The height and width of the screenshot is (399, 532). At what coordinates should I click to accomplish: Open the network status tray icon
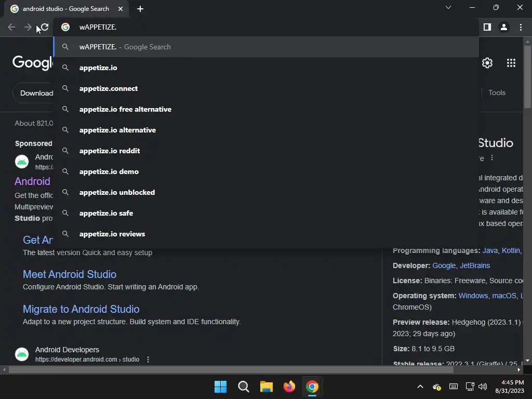(x=470, y=387)
